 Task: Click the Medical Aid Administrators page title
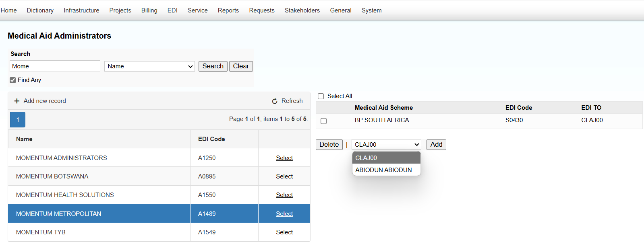(59, 36)
